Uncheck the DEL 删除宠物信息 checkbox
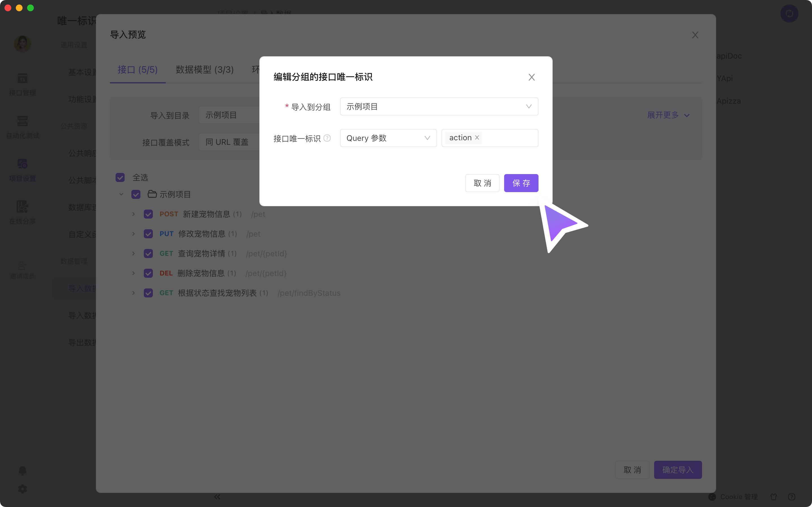Viewport: 812px width, 507px height. point(148,273)
